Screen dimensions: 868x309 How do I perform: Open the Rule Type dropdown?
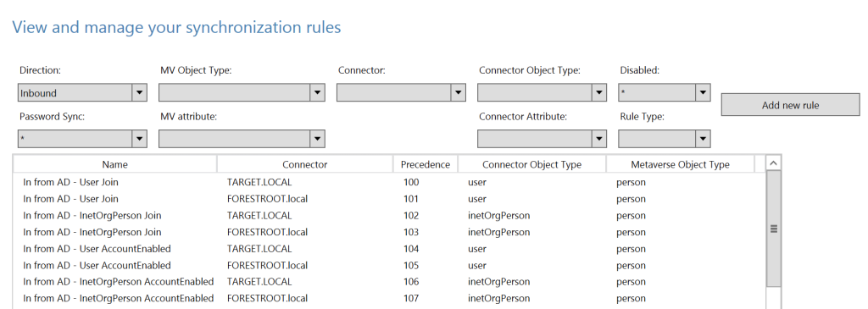[665, 139]
